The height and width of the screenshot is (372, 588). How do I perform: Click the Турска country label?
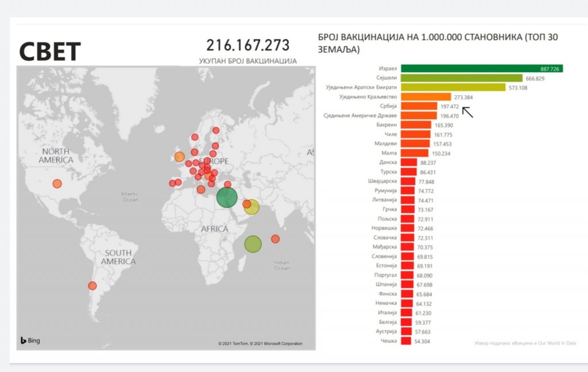[x=388, y=172]
